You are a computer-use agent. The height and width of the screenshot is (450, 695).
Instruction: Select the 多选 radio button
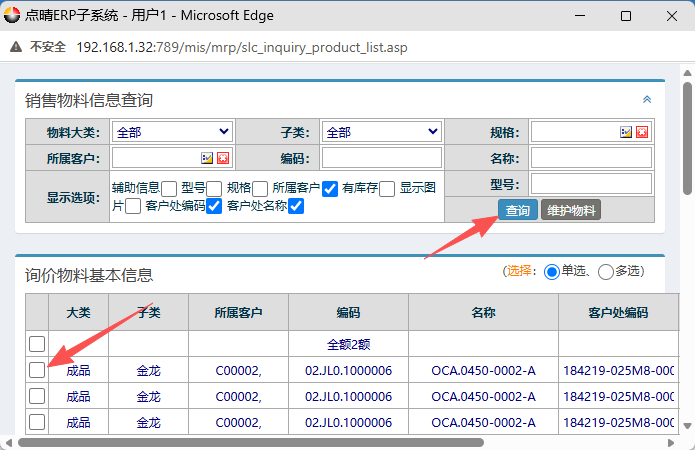tap(605, 271)
